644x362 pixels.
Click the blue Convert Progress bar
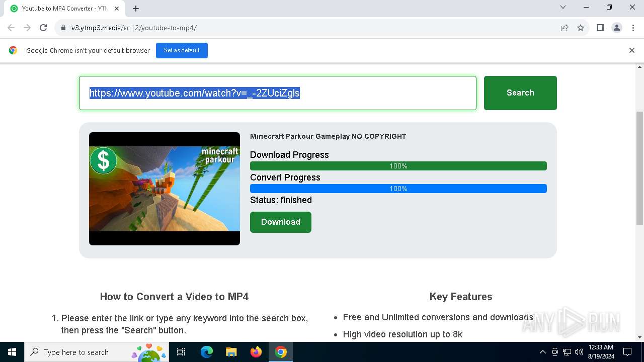(x=398, y=189)
